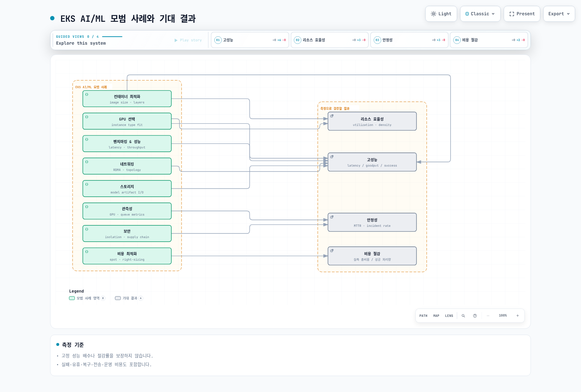Select guided view 01 고성능
Image resolution: width=581 pixels, height=392 pixels.
(x=250, y=40)
